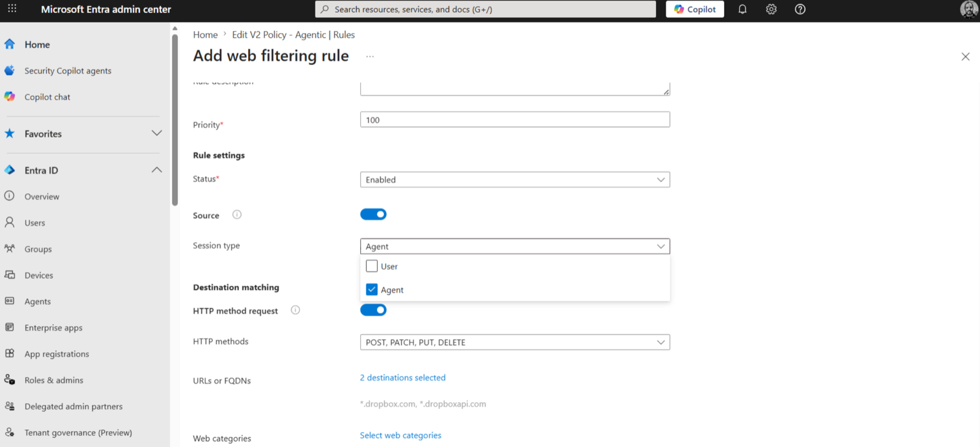Click the Groups people icon

coord(10,248)
